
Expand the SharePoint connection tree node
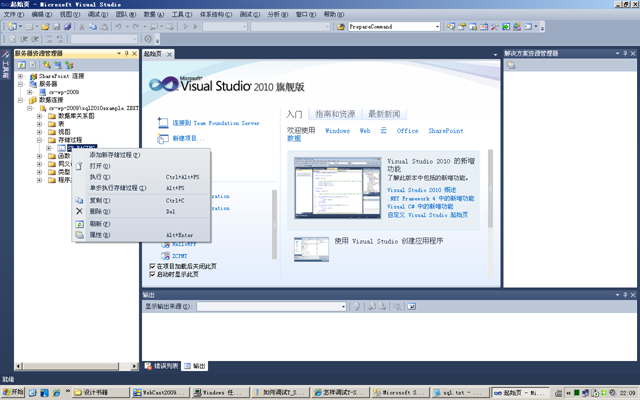point(20,76)
